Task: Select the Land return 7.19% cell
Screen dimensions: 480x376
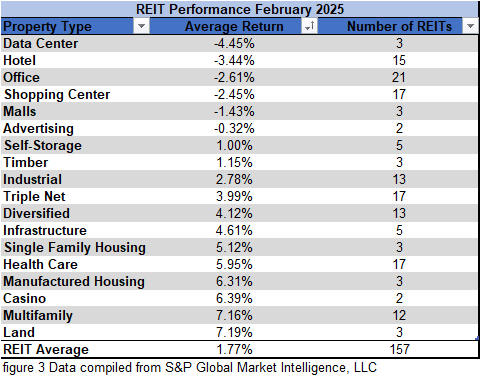Action: [234, 332]
